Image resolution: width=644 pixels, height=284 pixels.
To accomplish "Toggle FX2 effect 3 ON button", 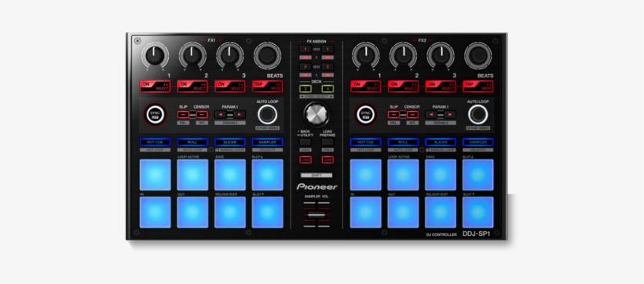I will (x=441, y=87).
